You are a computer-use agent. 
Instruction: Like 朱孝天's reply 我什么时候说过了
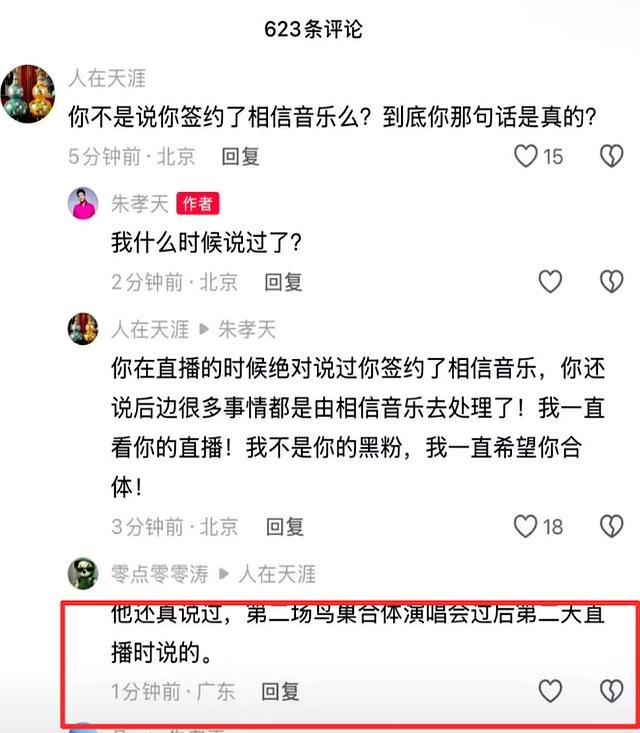(x=550, y=281)
